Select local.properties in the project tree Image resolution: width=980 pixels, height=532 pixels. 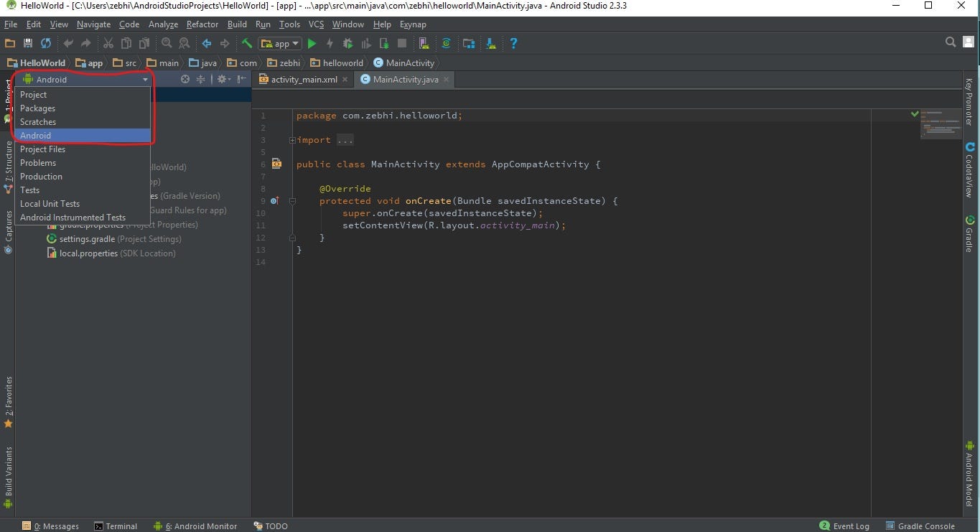111,253
